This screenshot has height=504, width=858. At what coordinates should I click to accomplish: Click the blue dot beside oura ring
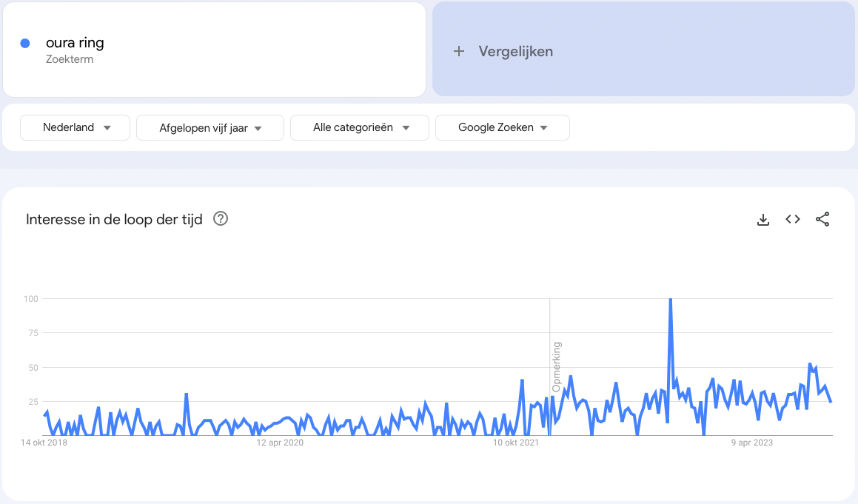(x=25, y=44)
